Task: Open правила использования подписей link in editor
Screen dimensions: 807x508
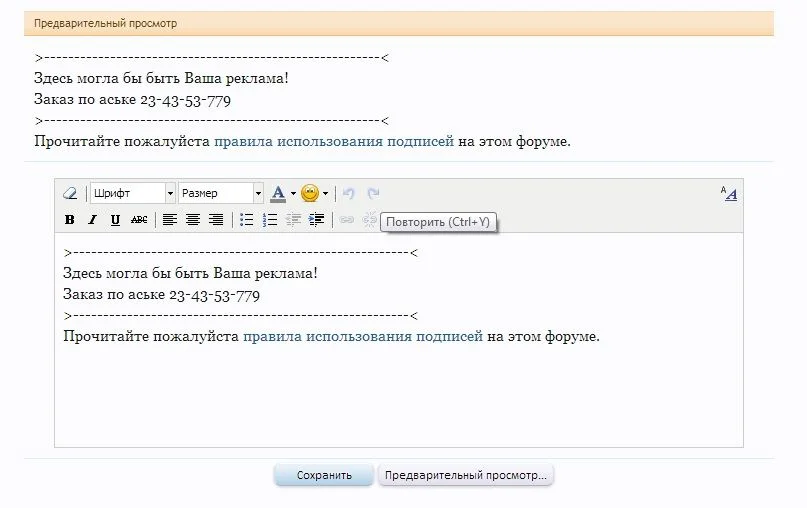Action: coord(363,336)
